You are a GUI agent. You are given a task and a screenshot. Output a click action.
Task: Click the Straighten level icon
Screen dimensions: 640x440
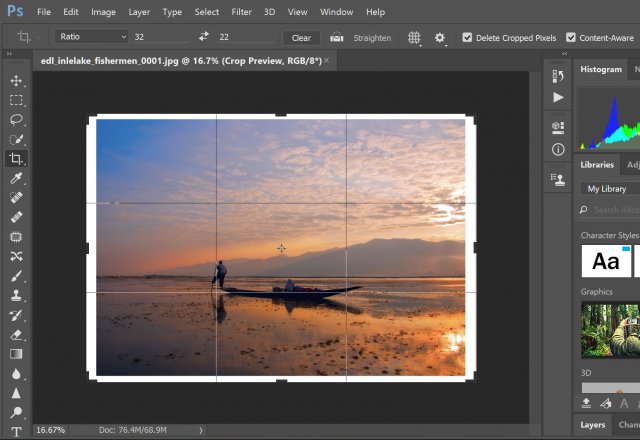coord(336,38)
